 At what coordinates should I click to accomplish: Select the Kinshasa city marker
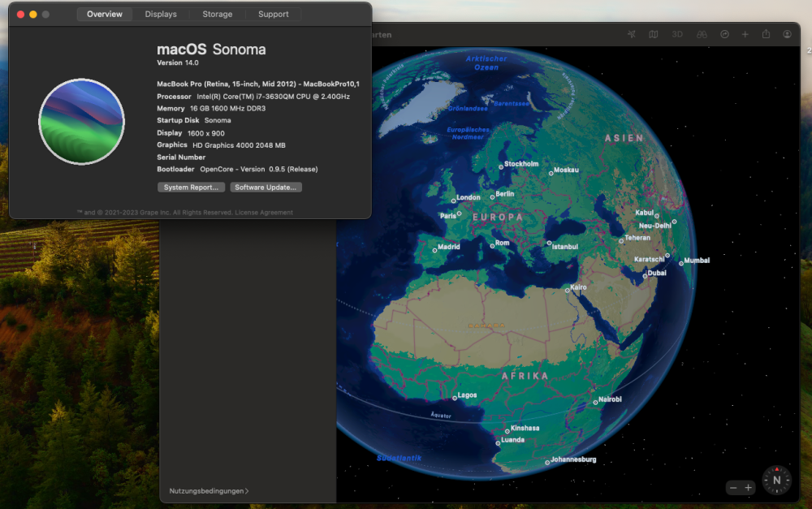[x=508, y=431]
